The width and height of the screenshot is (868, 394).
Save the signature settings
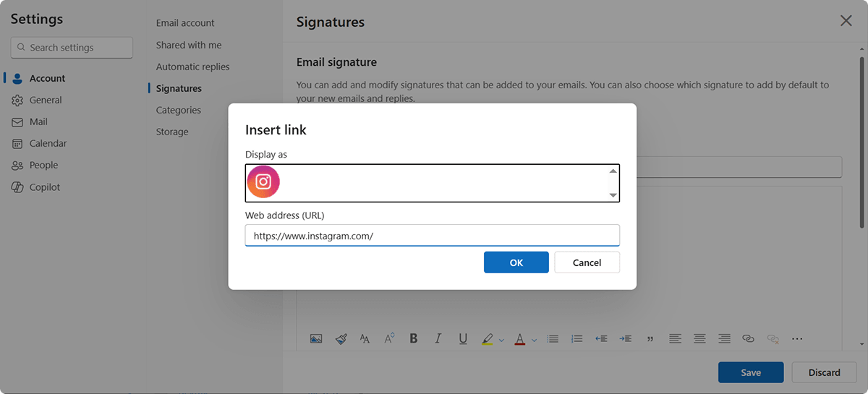(751, 372)
